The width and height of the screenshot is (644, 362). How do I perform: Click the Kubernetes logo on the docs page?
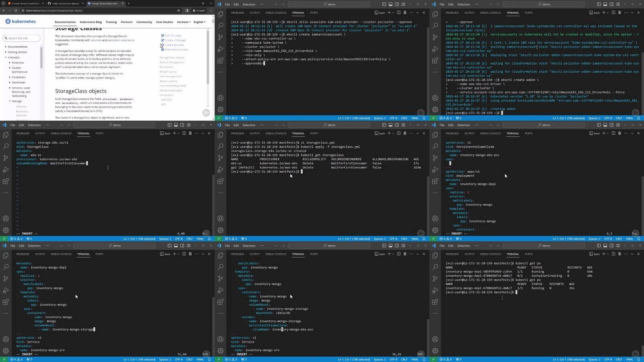(x=21, y=21)
